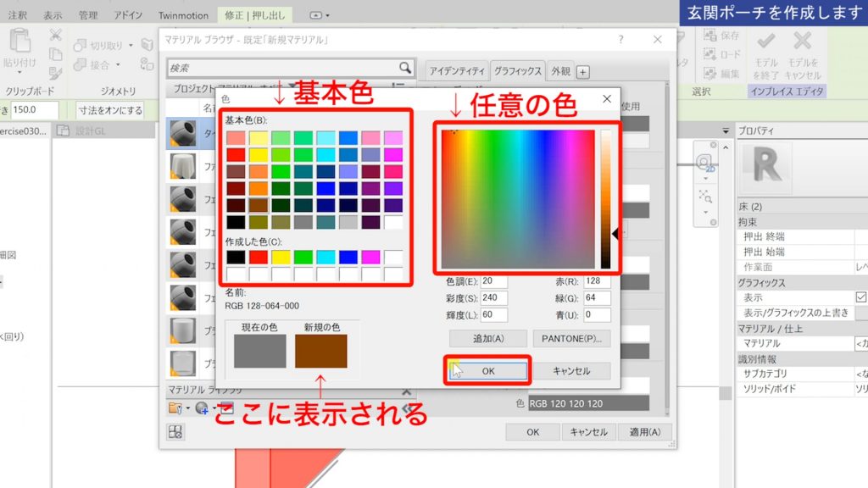Click the red X to cancel the model
This screenshot has width=868, height=488.
tap(804, 41)
